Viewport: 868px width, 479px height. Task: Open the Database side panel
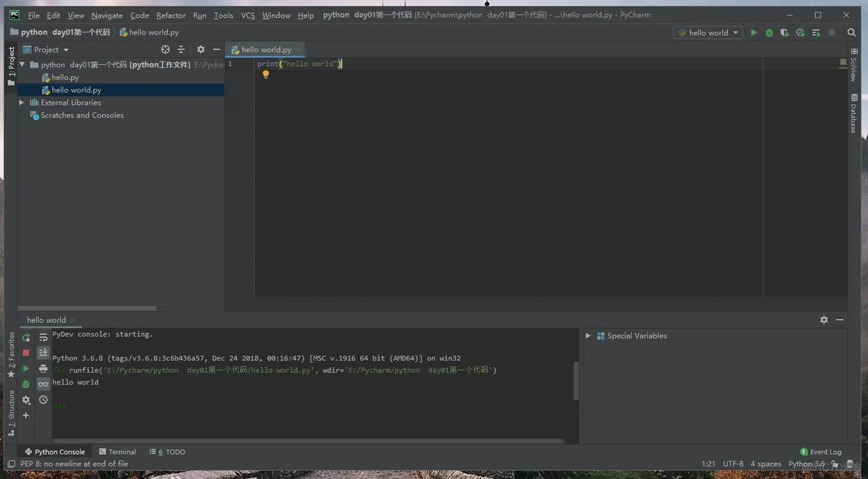click(x=853, y=114)
